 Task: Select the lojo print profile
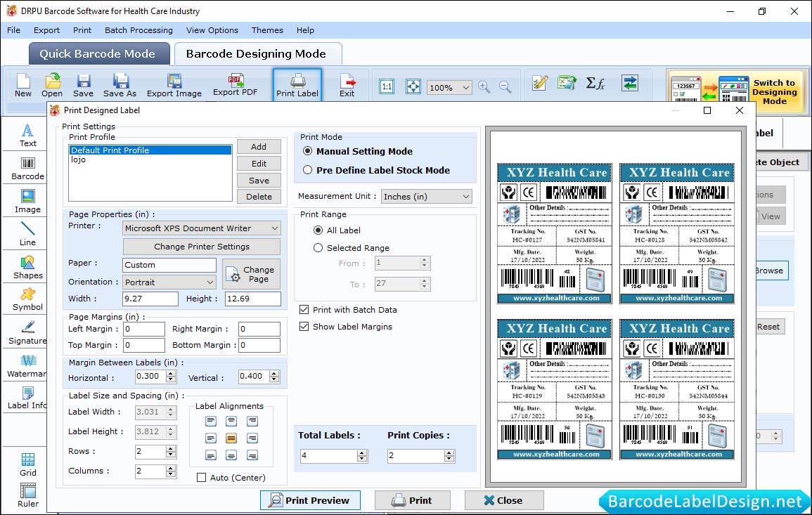click(x=78, y=159)
